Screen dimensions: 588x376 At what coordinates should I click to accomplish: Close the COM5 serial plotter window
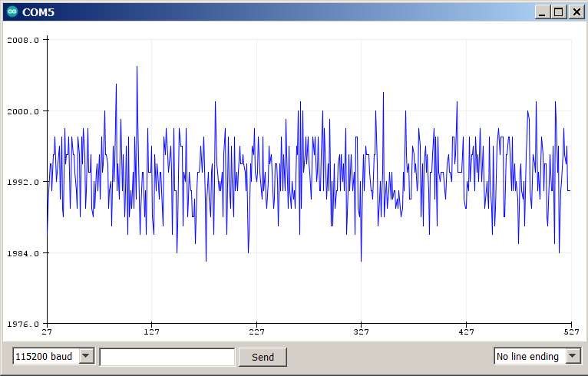tap(576, 12)
